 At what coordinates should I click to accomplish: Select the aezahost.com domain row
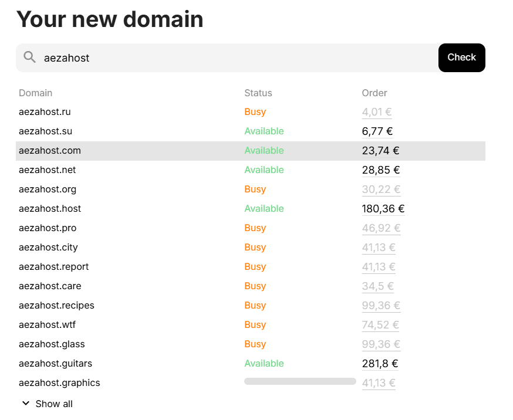tap(147, 151)
